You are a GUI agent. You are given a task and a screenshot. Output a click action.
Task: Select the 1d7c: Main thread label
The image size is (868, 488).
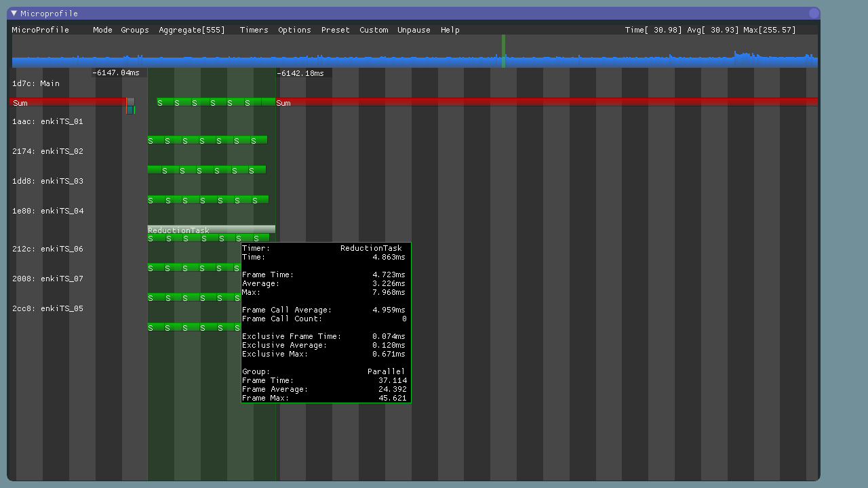(x=36, y=84)
